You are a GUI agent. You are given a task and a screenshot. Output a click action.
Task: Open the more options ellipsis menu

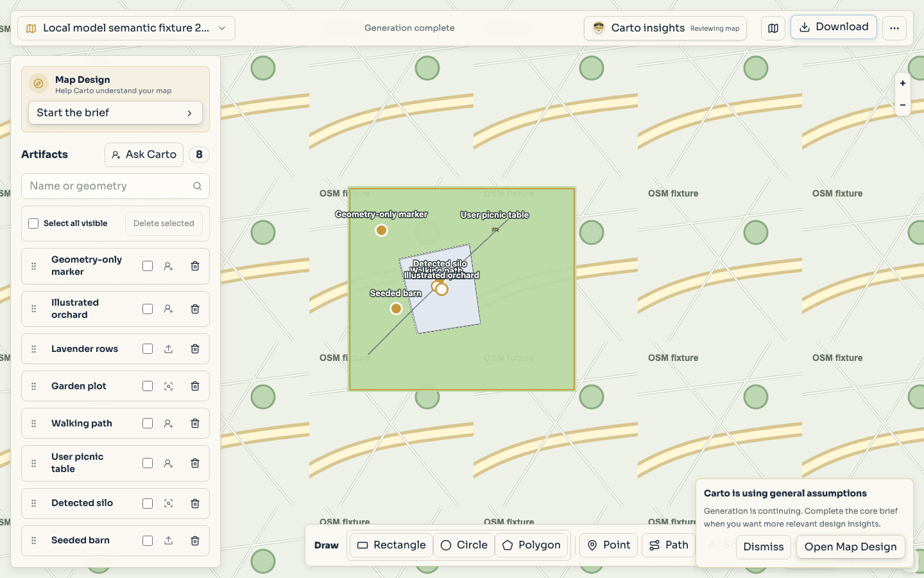pyautogui.click(x=894, y=28)
